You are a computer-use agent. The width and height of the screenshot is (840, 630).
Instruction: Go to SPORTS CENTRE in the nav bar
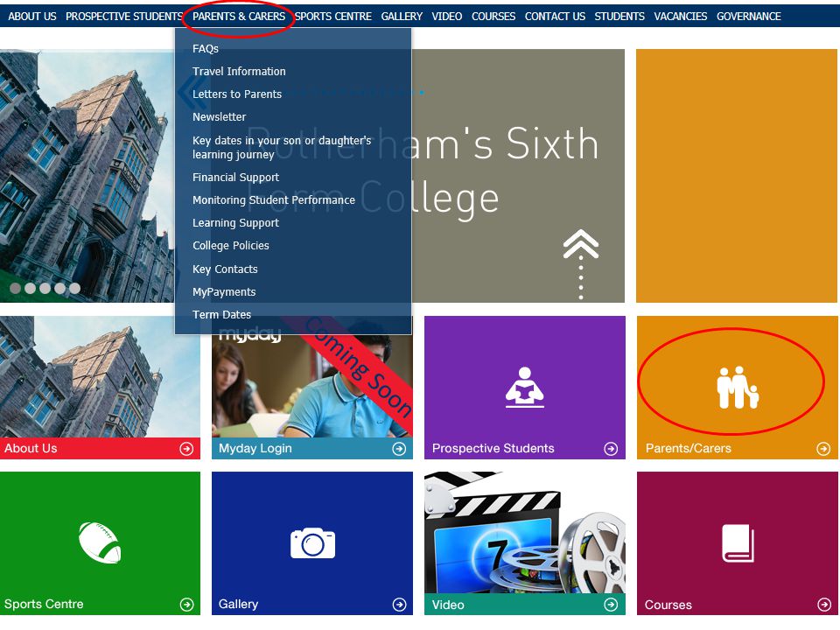pos(333,17)
